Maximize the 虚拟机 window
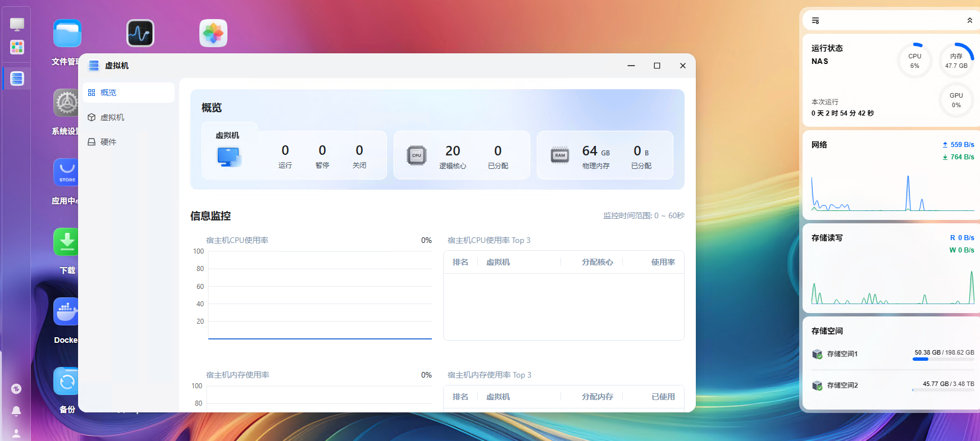This screenshot has height=441, width=980. (657, 66)
